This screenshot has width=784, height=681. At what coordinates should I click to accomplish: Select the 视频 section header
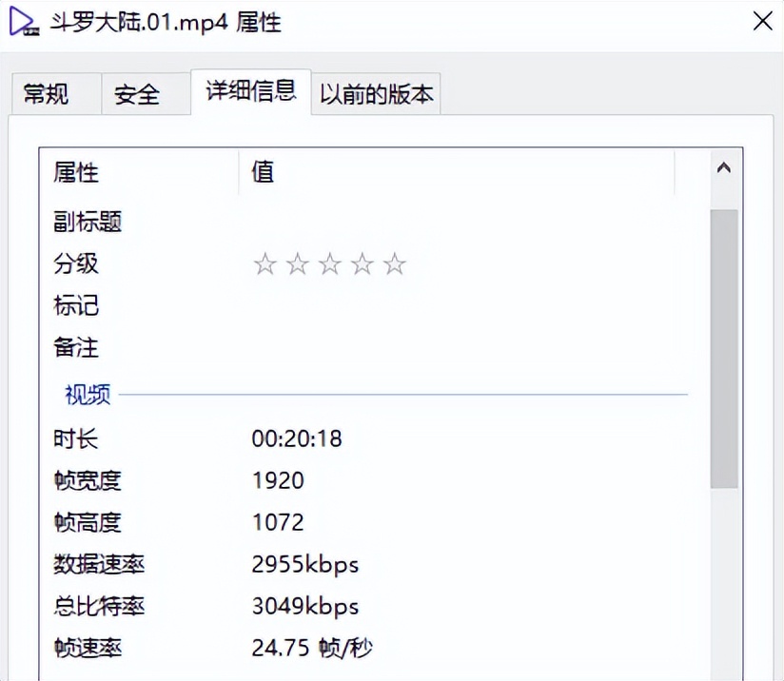87,395
